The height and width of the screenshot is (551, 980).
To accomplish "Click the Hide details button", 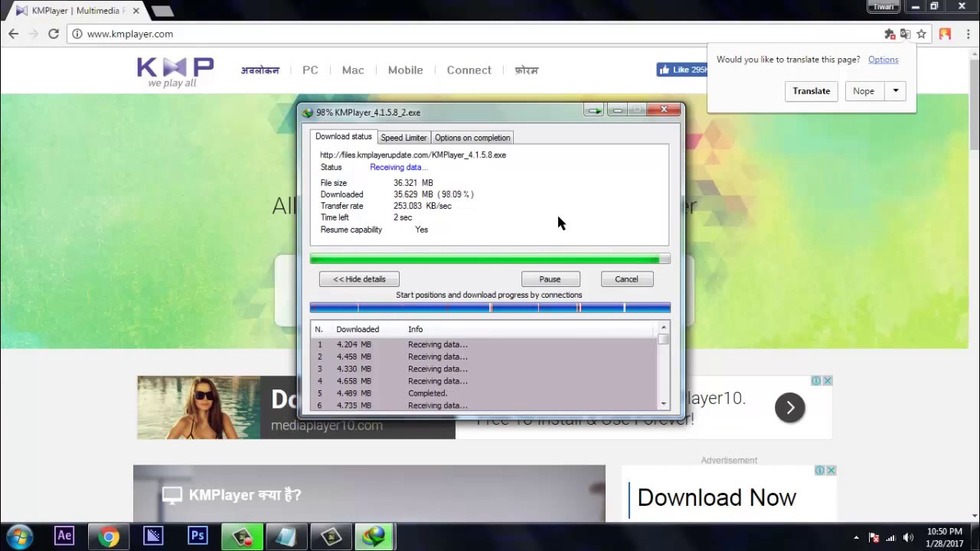I will [359, 279].
